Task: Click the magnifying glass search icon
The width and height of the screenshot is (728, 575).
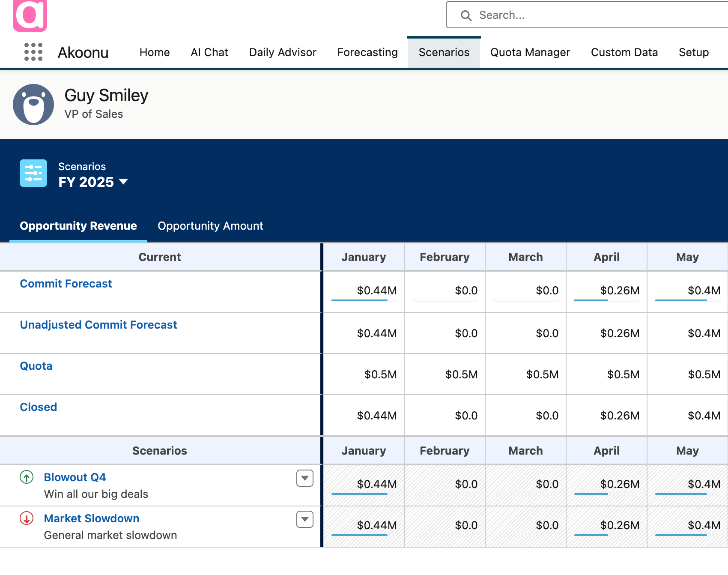Action: (466, 15)
